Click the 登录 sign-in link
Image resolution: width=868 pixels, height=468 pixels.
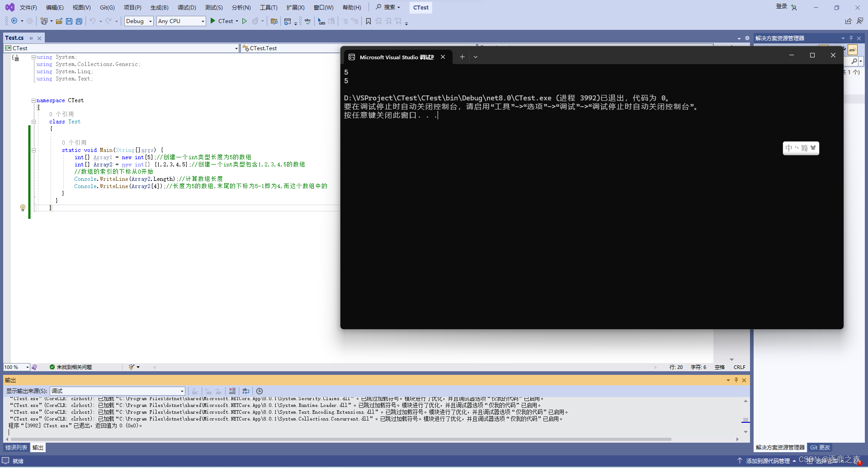point(782,6)
